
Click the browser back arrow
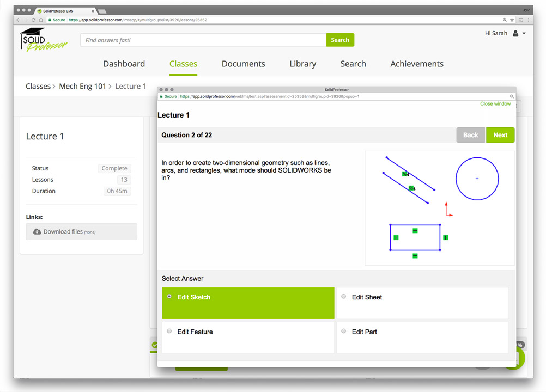click(19, 20)
